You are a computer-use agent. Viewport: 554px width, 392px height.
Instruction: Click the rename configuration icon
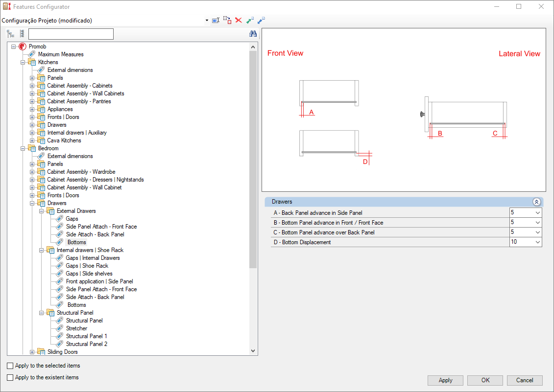click(216, 21)
